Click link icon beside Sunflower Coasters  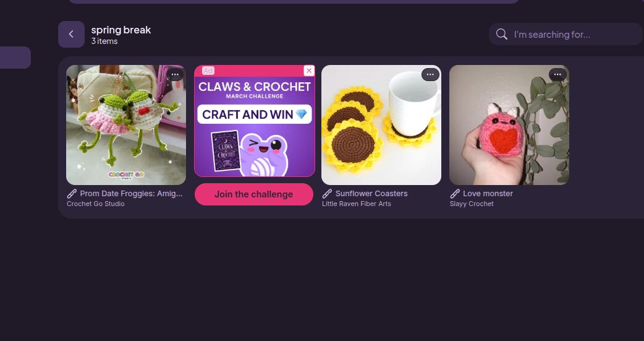(327, 193)
